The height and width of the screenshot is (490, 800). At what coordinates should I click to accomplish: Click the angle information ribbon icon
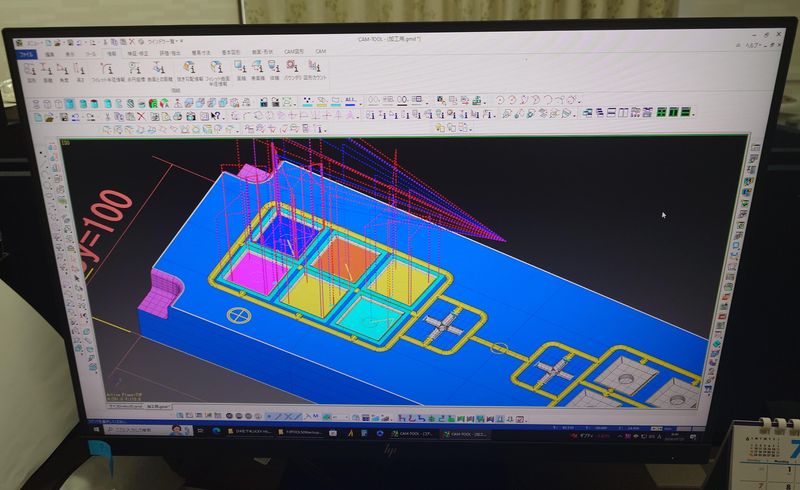point(62,70)
